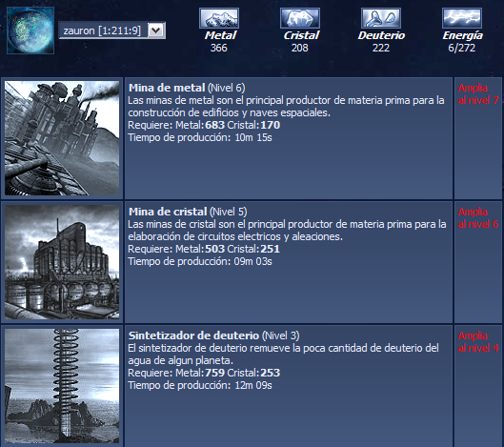Upgrade deuterium synthesizer via Amplia al nivel 4
This screenshot has height=447, width=504.
point(478,341)
